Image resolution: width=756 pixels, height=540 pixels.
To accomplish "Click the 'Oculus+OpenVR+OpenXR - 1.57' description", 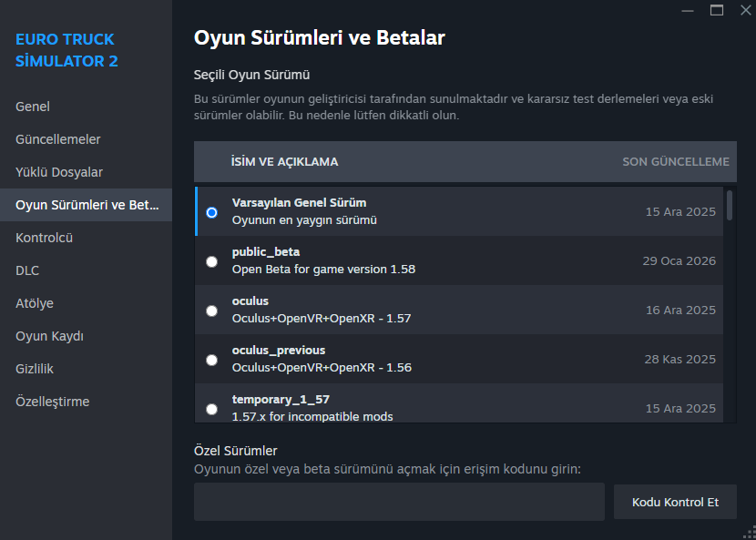I will [322, 318].
